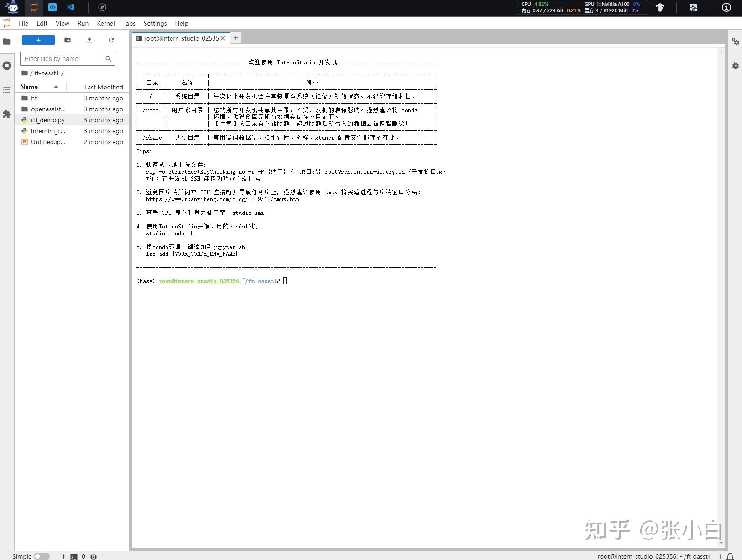
Task: Open the JupyterLab launcher icon in top bar
Action: (34, 7)
